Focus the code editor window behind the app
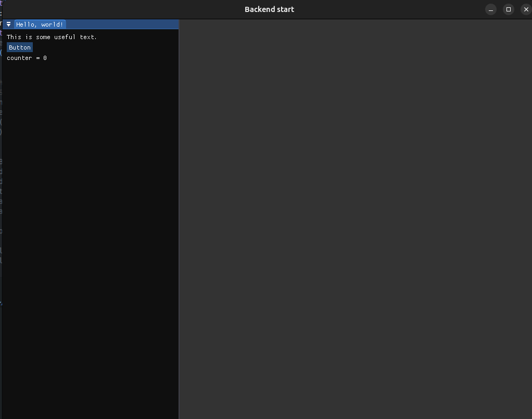Screen dimensions: 532x419 tap(1, 156)
